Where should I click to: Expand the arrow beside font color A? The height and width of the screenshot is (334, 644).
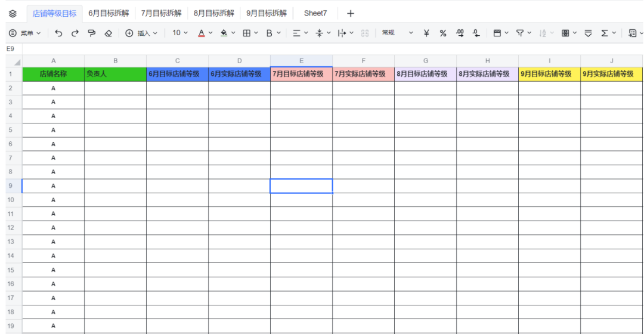(x=210, y=33)
